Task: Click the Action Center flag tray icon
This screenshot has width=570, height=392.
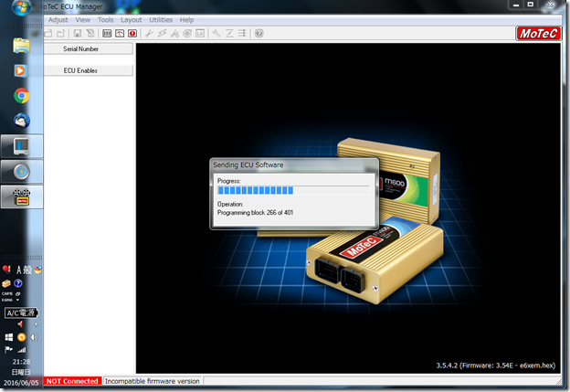Action: tap(8, 350)
